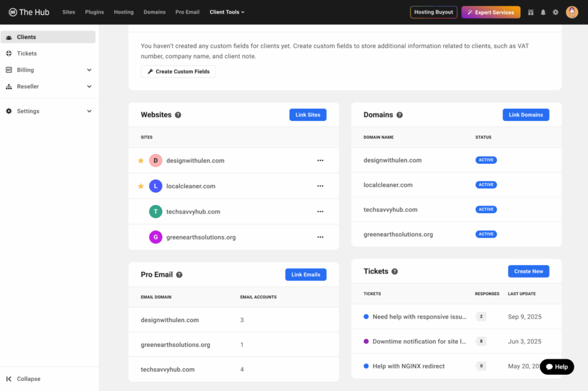Click the help question mark beside Websites

tap(178, 114)
